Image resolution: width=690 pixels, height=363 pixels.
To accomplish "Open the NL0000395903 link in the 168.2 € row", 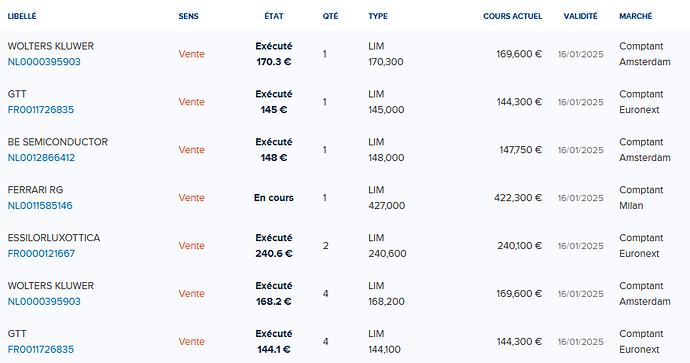I will [44, 302].
